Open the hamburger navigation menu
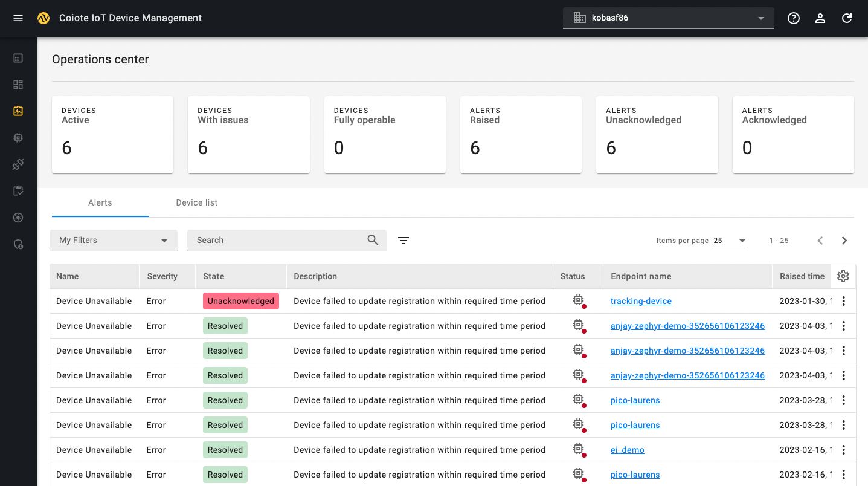Viewport: 868px width, 486px height. [x=18, y=18]
